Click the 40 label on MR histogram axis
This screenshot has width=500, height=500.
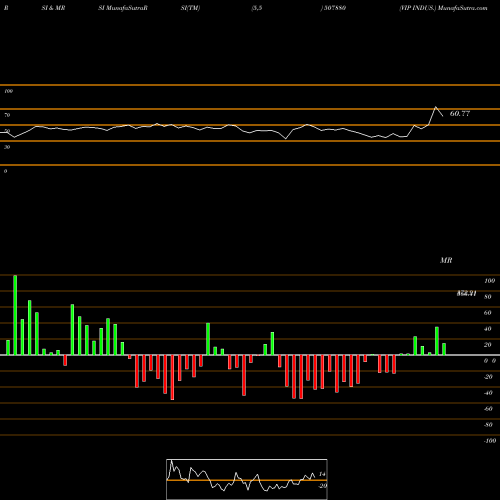pyautogui.click(x=488, y=329)
